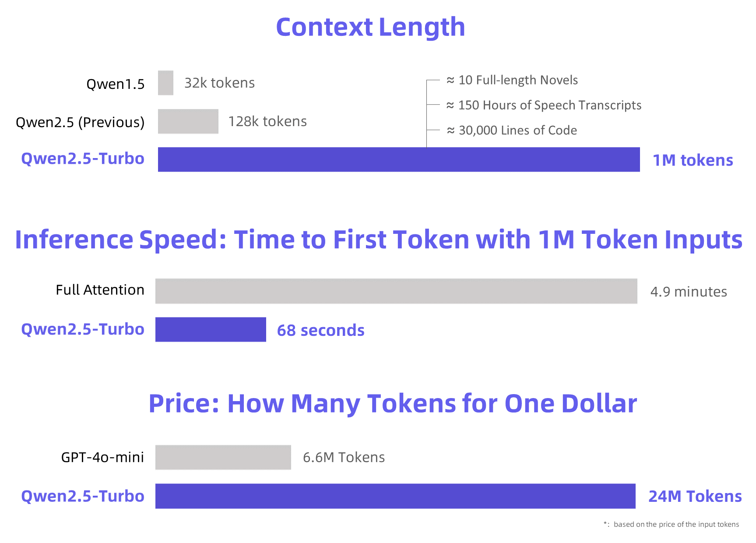
Task: Click the purple 1M tokens context bar
Action: [398, 159]
